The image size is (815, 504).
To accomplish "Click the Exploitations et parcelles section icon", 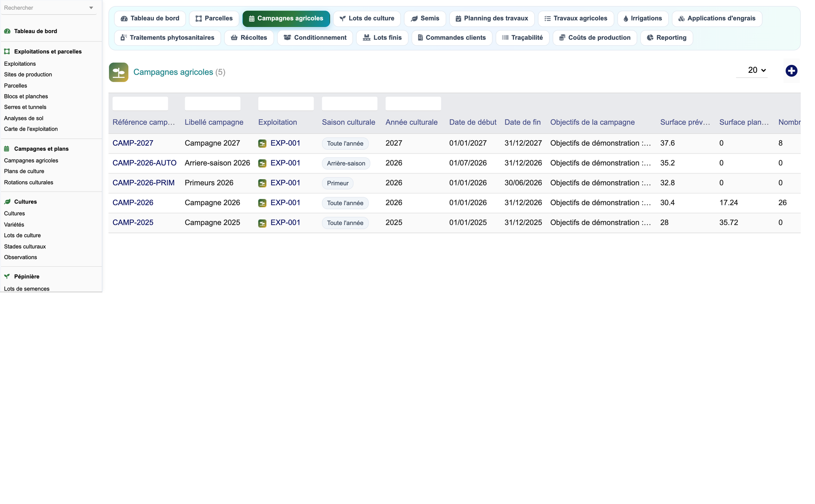I will tap(7, 51).
